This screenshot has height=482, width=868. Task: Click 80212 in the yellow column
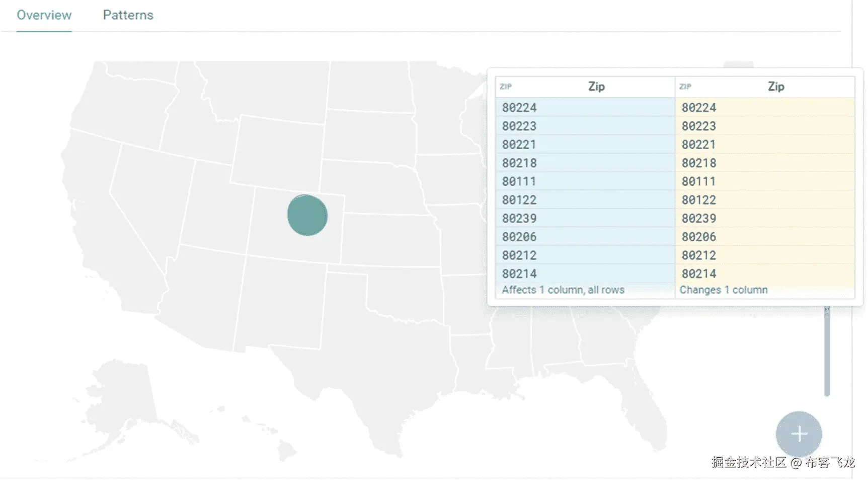coord(699,255)
